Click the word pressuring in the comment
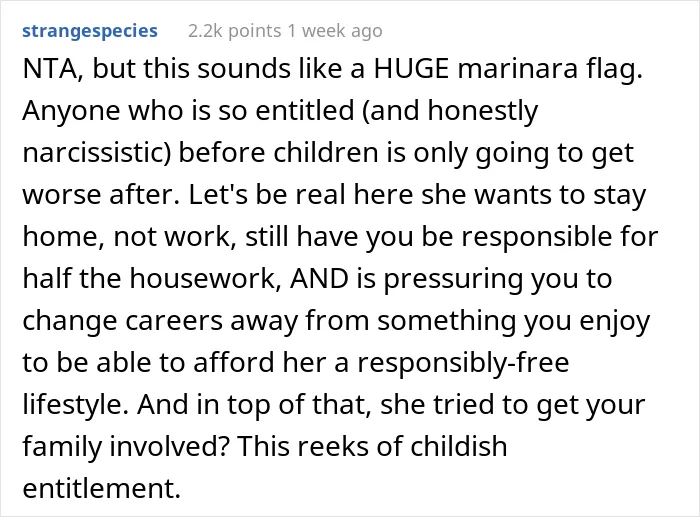Image resolution: width=700 pixels, height=517 pixels. click(452, 280)
